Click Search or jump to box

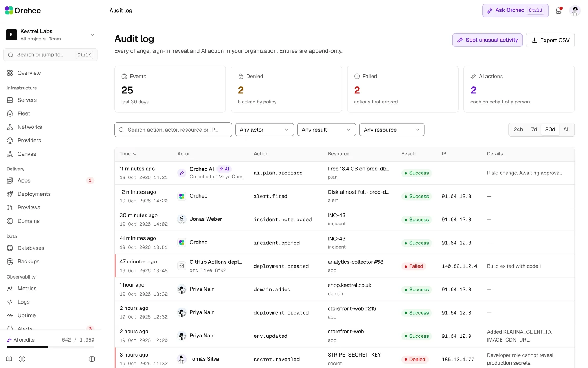pyautogui.click(x=50, y=55)
